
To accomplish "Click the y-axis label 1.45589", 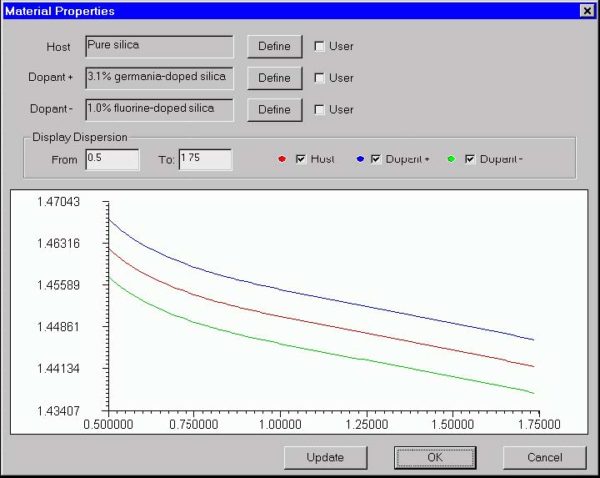I will click(58, 285).
